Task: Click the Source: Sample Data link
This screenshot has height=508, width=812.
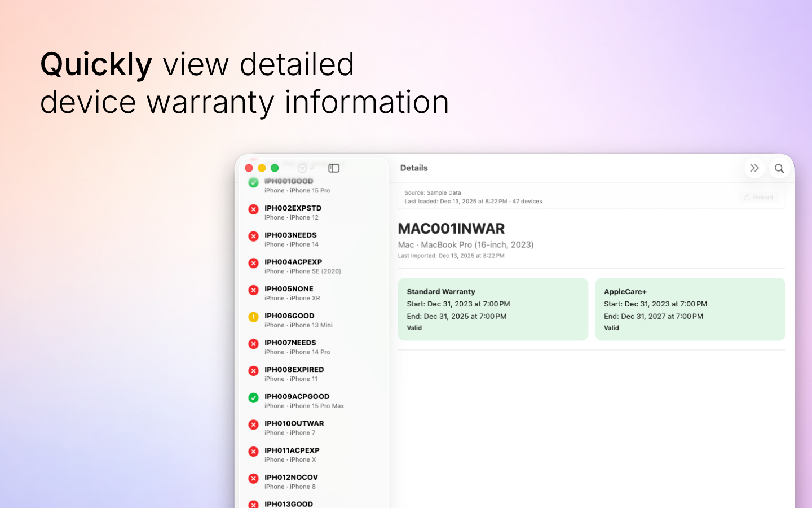Action: (433, 192)
